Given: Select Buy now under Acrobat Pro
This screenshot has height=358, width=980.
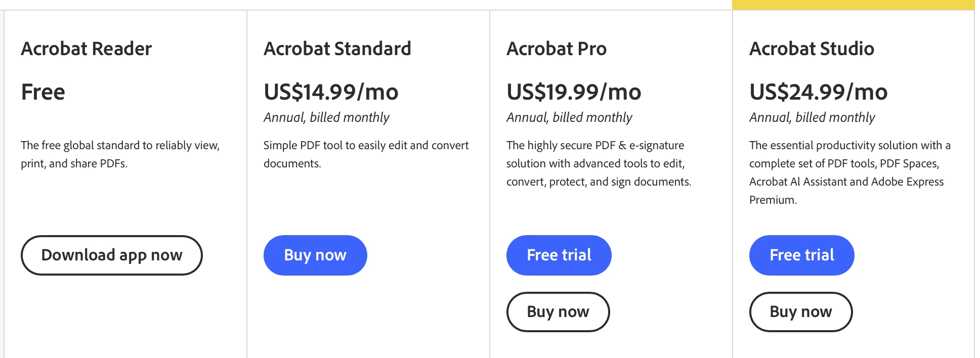Looking at the screenshot, I should coord(558,312).
